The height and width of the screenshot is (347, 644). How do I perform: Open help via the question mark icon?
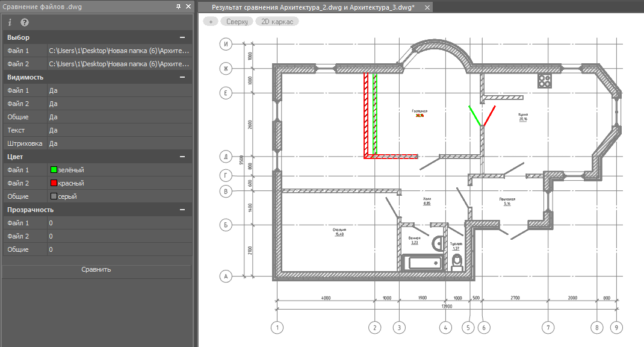point(25,22)
